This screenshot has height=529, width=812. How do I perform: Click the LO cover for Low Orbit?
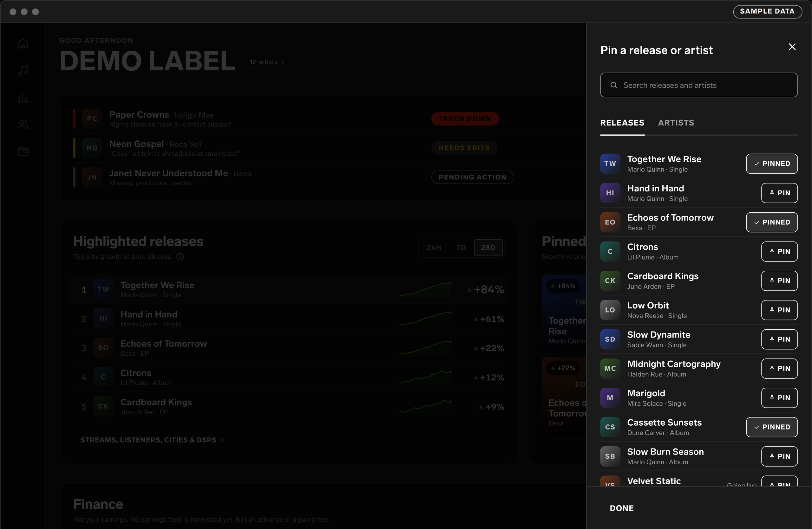point(610,310)
